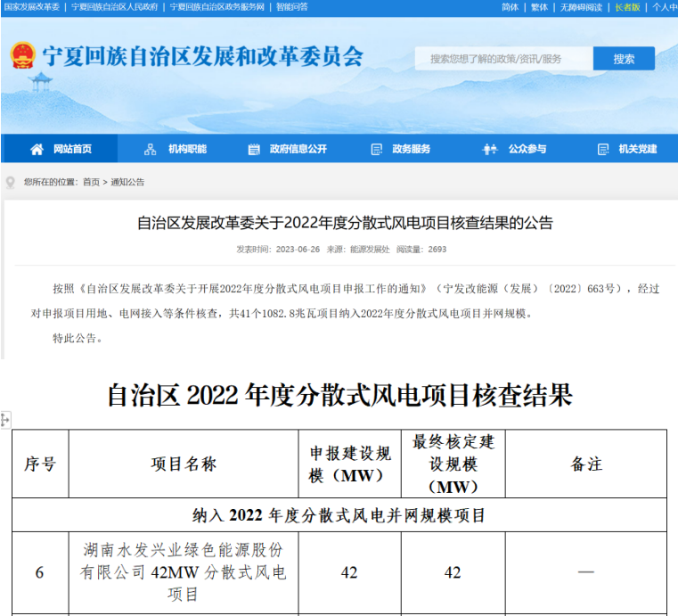Click the table move handle icon
The image size is (678, 616).
5,419
